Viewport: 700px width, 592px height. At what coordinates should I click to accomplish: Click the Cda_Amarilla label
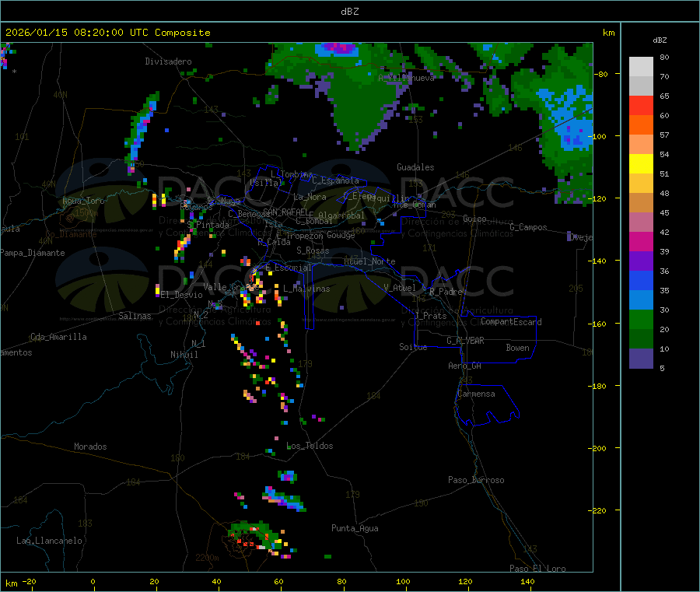click(58, 337)
